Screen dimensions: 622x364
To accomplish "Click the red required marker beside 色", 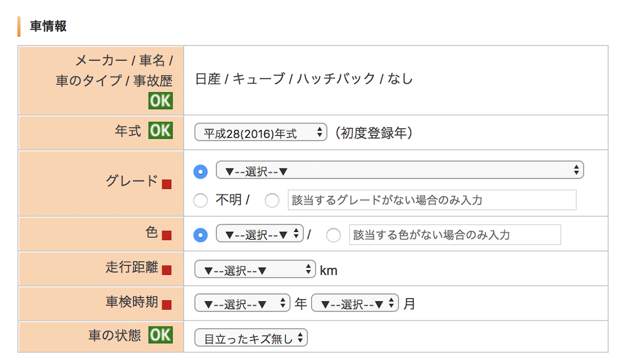I will [x=166, y=235].
